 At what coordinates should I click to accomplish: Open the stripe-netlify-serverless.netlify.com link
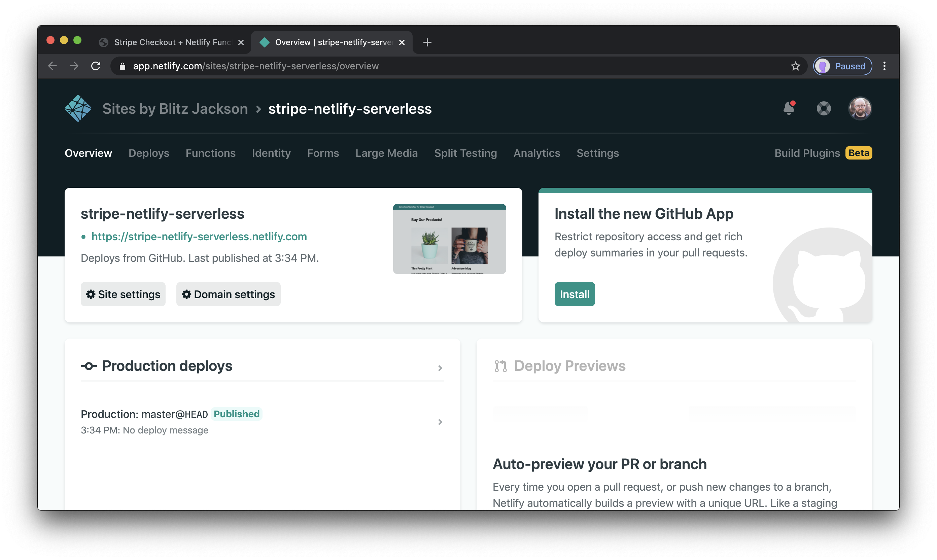click(x=199, y=237)
